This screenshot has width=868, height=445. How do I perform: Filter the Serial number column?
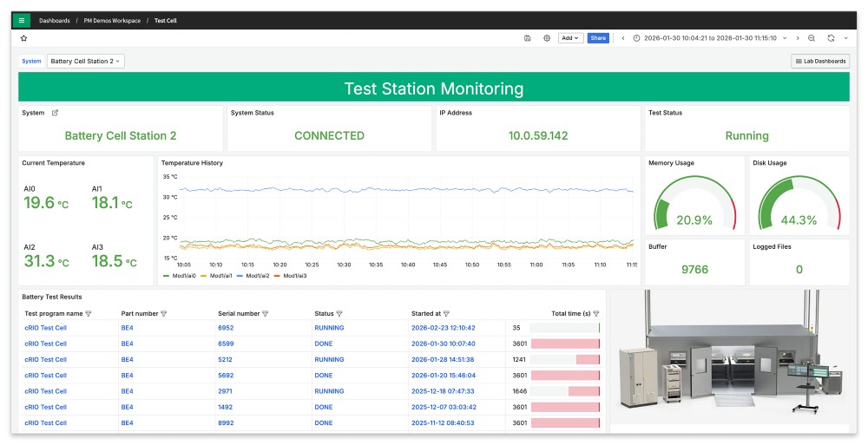(x=265, y=314)
